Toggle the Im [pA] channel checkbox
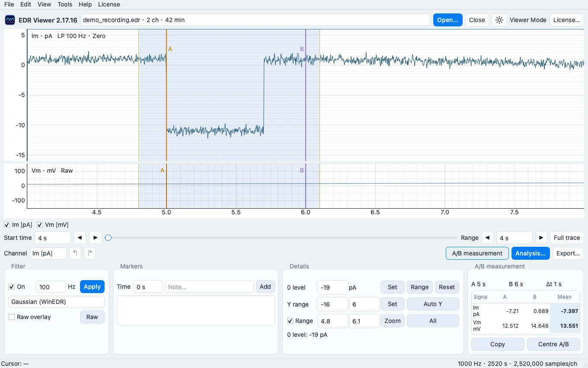 pos(7,225)
